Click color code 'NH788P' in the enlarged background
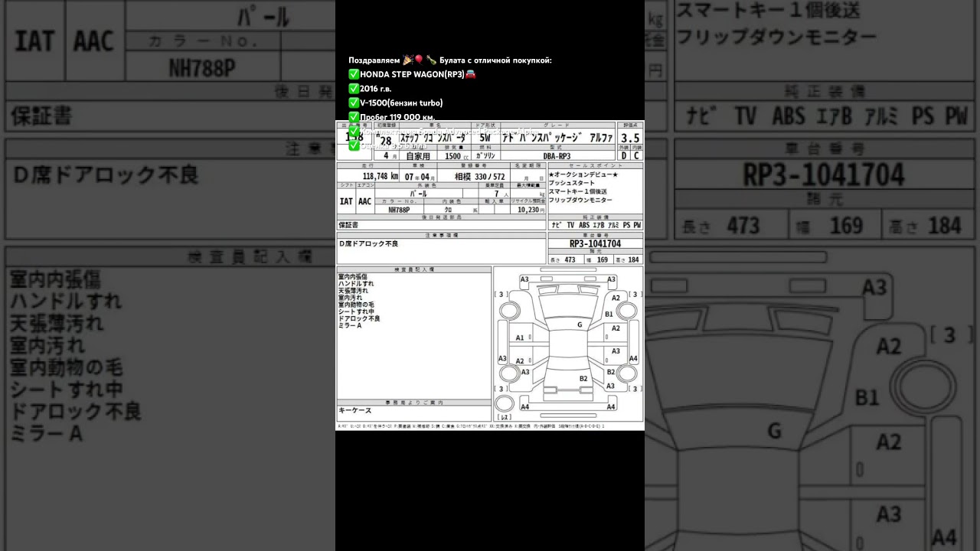The height and width of the screenshot is (551, 980). [x=202, y=69]
